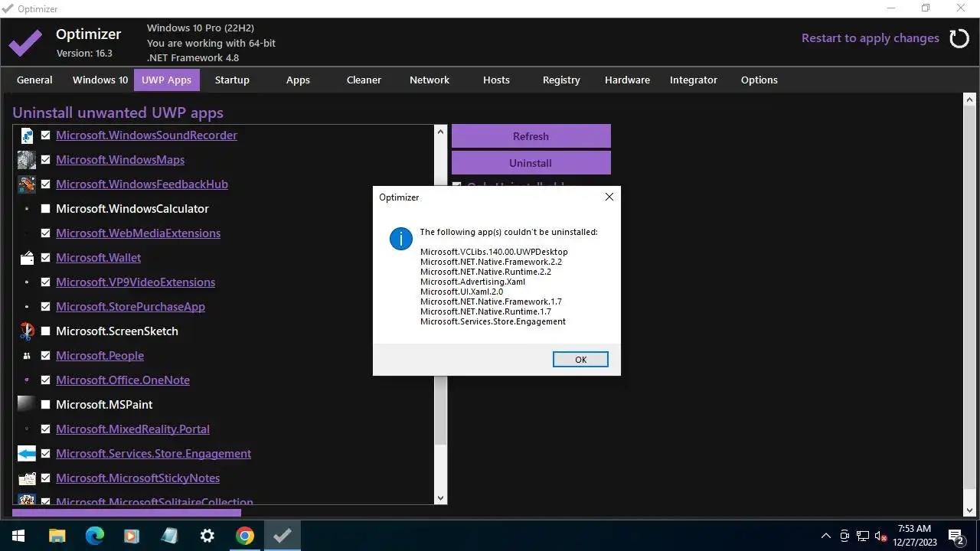
Task: Click the Services.Store.Engagement arrow icon
Action: point(27,454)
